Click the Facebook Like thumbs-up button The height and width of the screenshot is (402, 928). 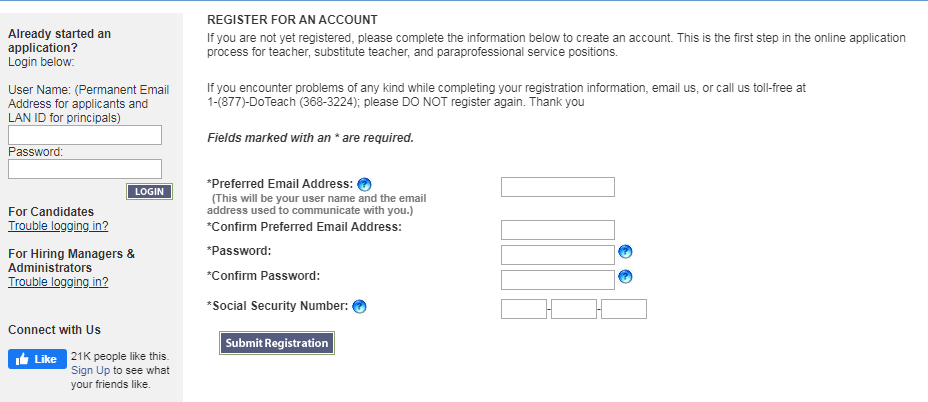click(x=37, y=359)
